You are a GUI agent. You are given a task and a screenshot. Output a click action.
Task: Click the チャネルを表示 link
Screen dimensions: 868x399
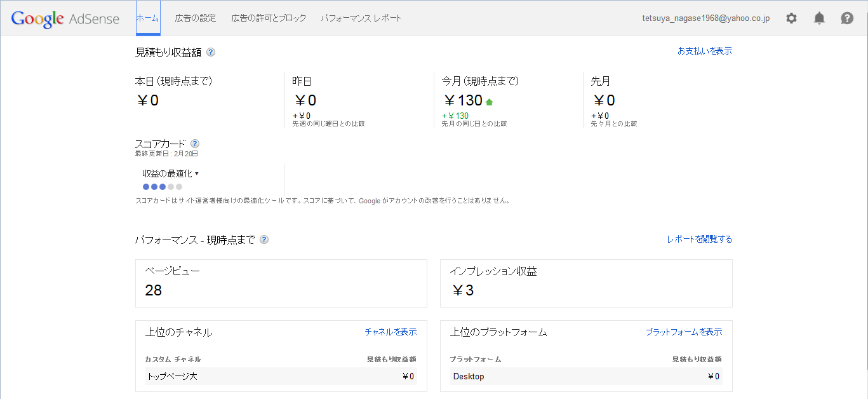click(x=391, y=332)
